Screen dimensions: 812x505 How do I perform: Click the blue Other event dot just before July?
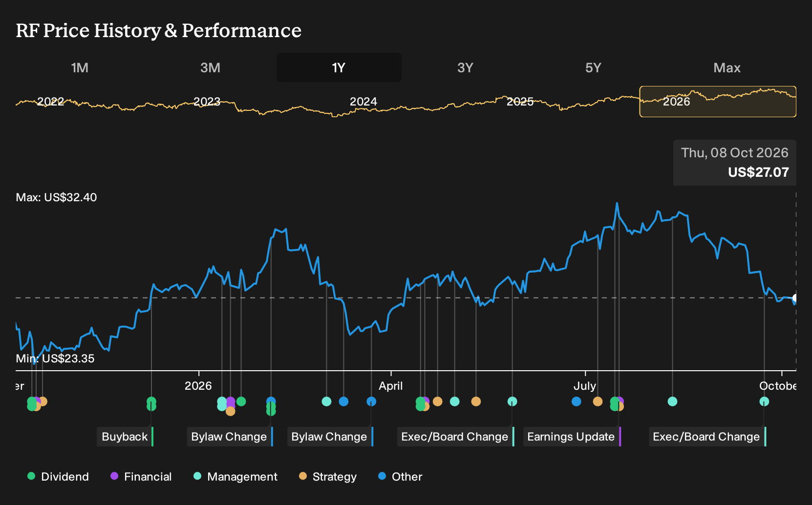(x=577, y=401)
